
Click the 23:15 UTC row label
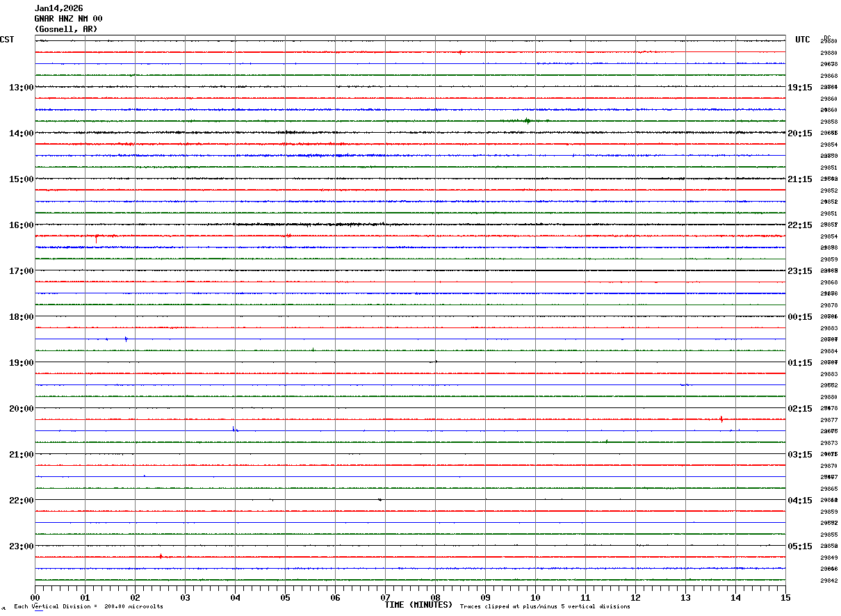click(x=800, y=271)
